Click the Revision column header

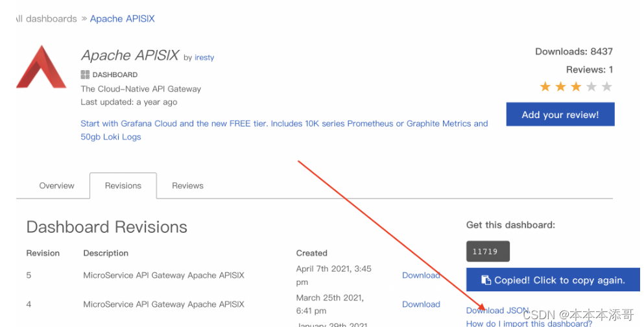pos(43,253)
